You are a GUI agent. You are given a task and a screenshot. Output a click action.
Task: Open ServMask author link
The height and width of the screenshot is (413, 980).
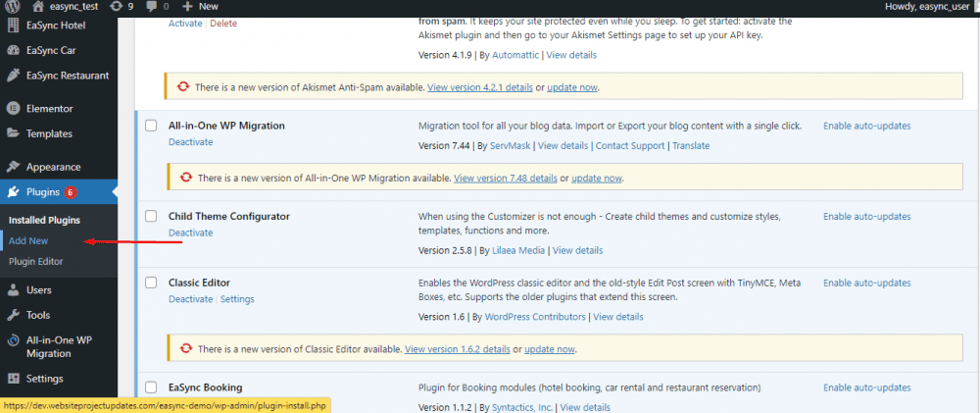click(x=510, y=146)
